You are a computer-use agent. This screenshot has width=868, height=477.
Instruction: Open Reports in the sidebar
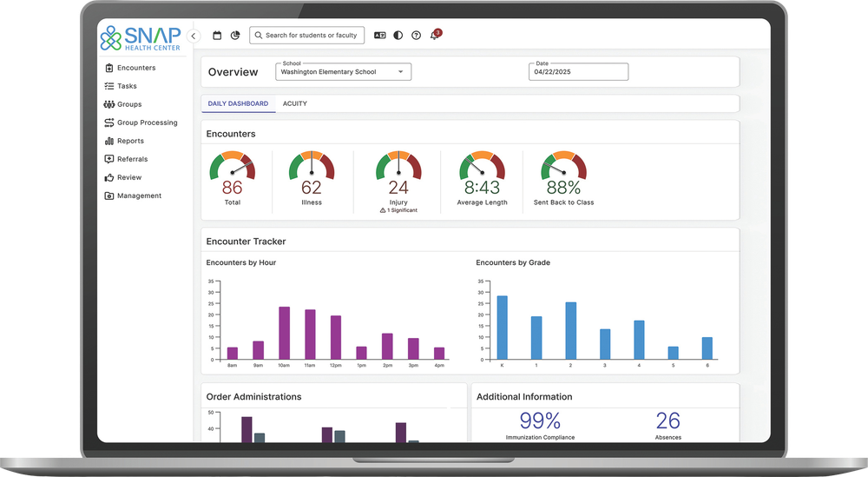pos(124,141)
